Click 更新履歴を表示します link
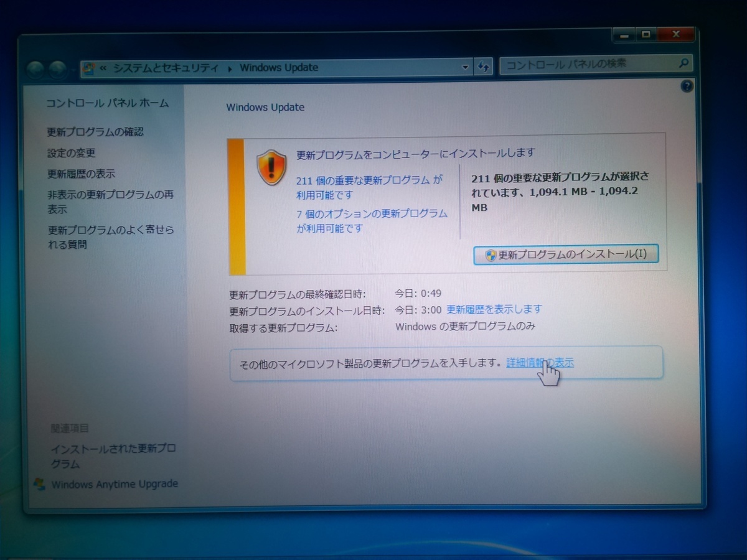 coord(494,309)
